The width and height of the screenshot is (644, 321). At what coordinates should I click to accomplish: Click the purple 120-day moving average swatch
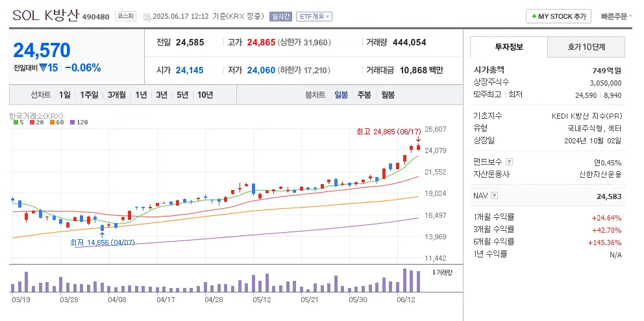pyautogui.click(x=72, y=122)
